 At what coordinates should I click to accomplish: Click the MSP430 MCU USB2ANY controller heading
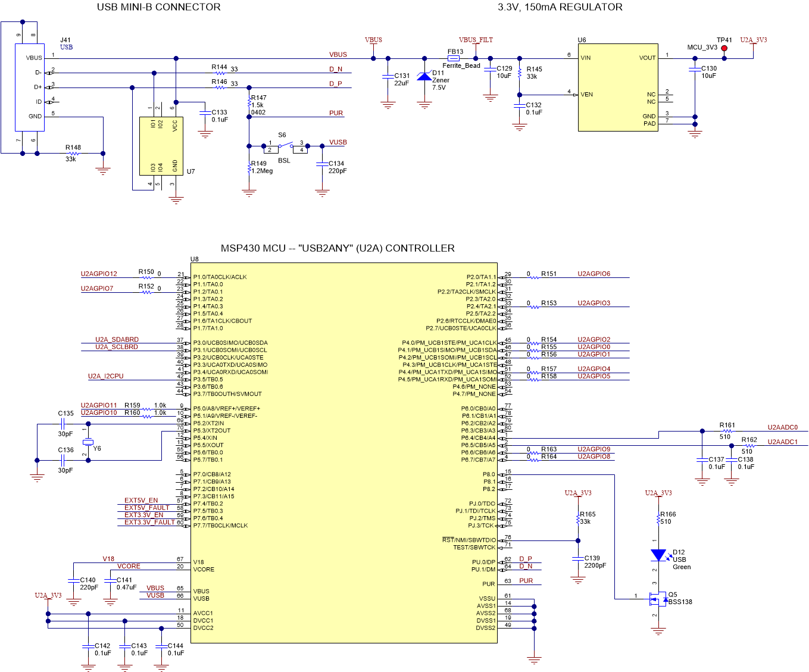click(338, 248)
